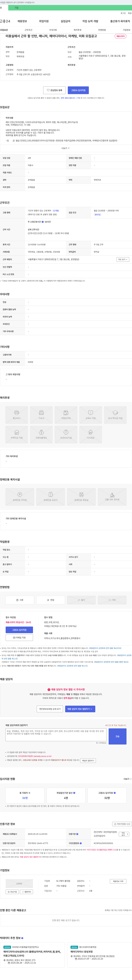Jump to the 복리후생 section tab

pos(77,30)
